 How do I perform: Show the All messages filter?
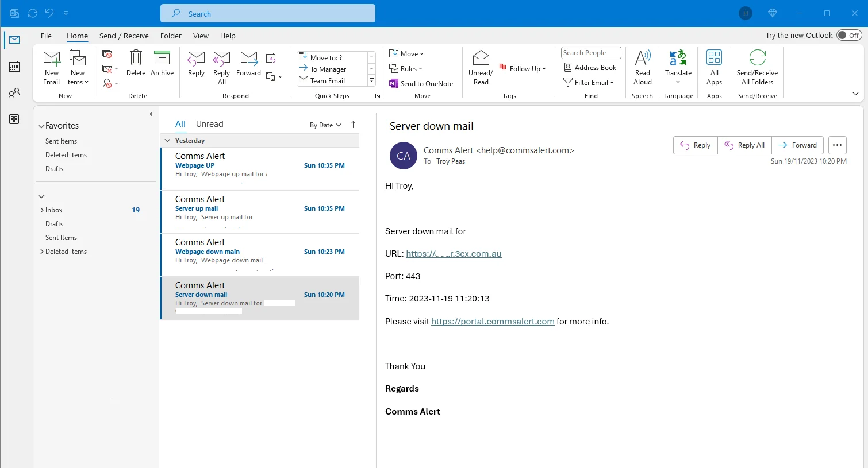180,124
